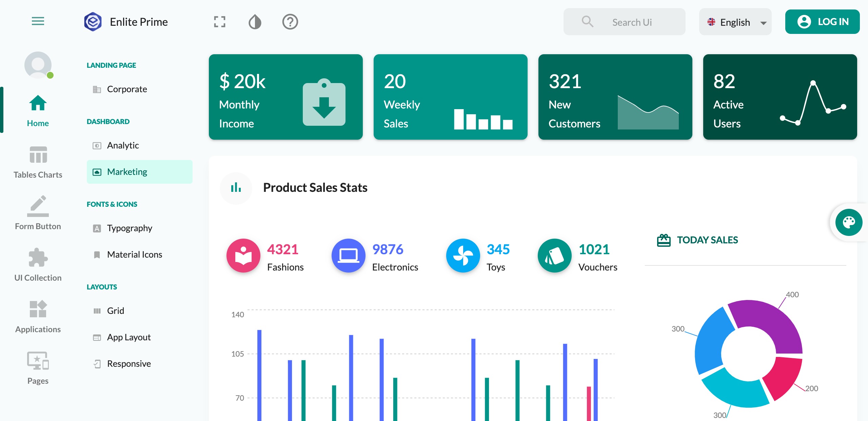
Task: Click the Enlite Prime logo
Action: pyautogui.click(x=93, y=22)
